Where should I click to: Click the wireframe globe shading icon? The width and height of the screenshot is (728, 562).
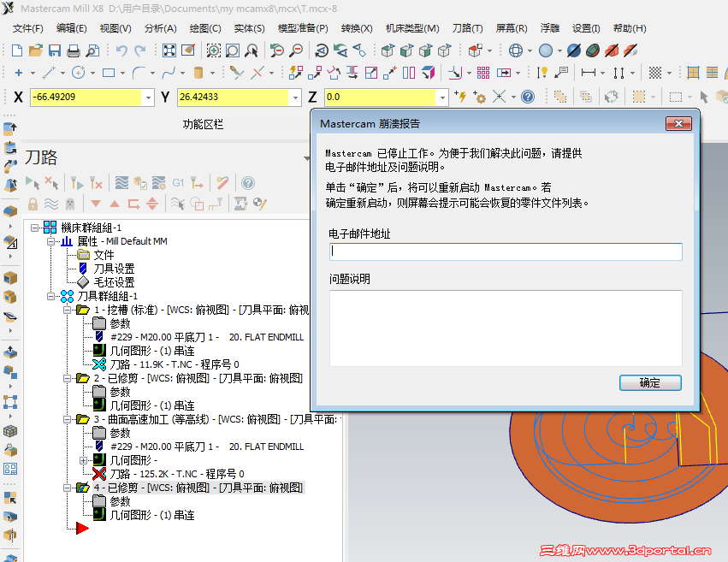516,50
